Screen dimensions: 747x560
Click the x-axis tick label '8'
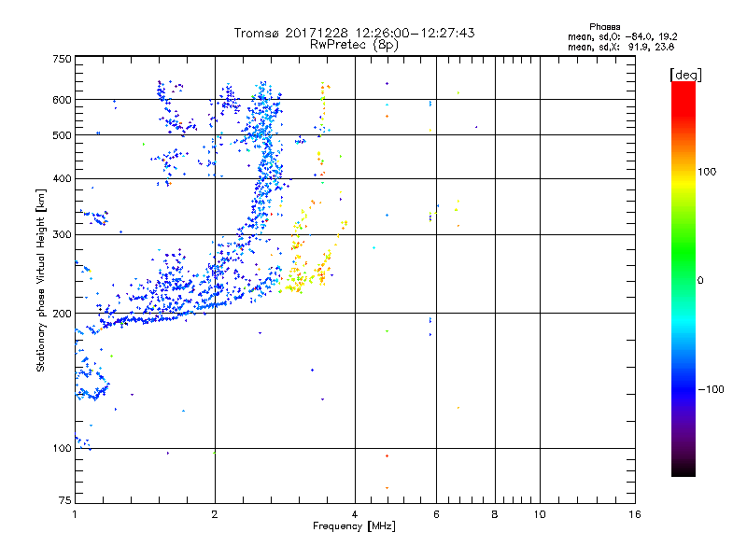pos(495,514)
